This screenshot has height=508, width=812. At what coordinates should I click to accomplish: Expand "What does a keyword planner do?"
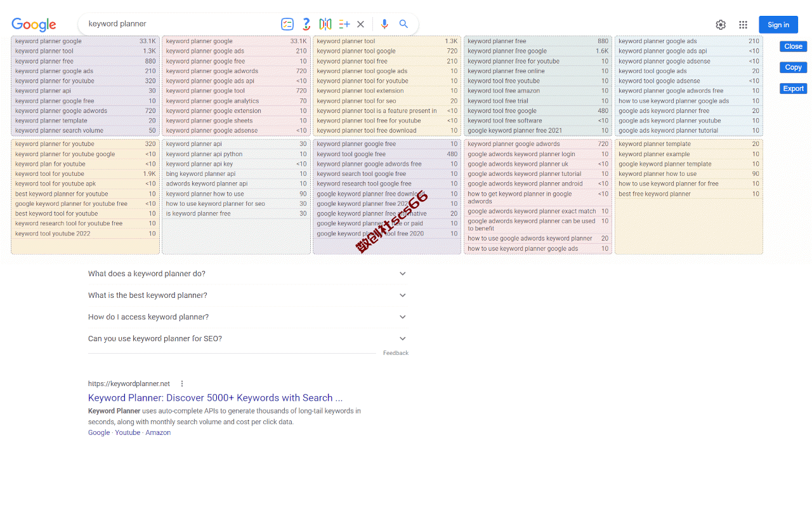(x=247, y=274)
